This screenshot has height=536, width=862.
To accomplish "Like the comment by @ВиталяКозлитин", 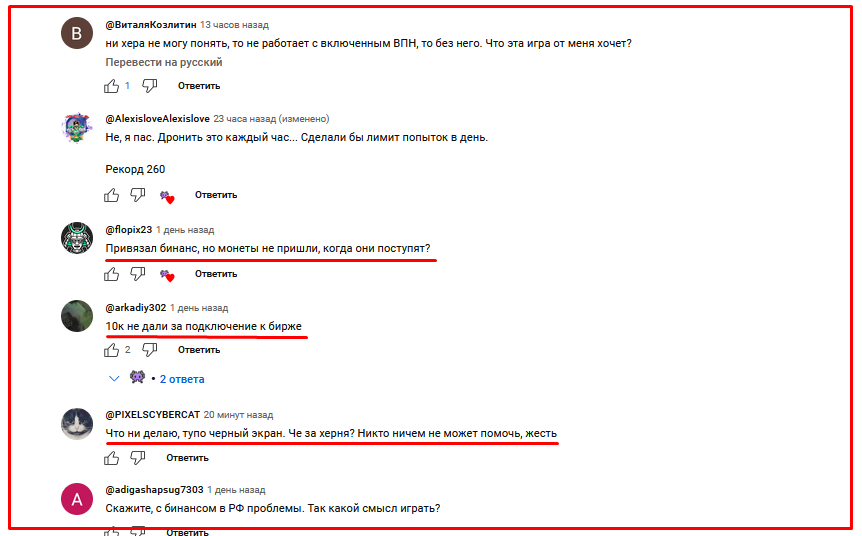I will 112,86.
